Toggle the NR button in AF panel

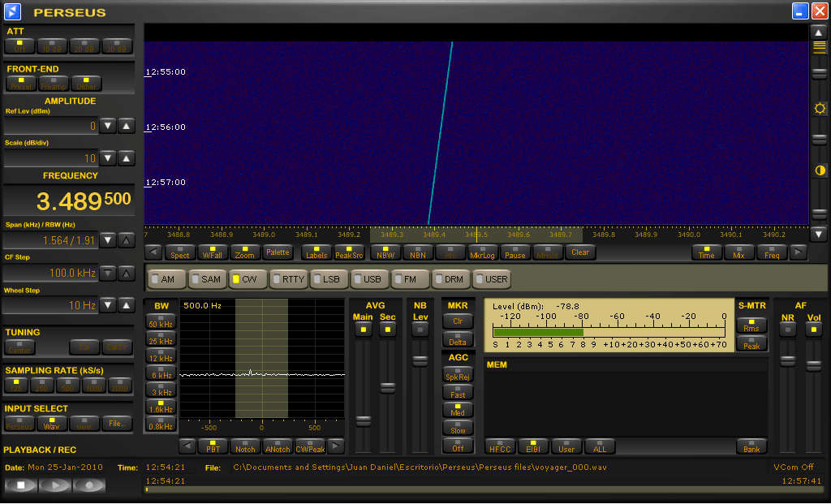787,330
